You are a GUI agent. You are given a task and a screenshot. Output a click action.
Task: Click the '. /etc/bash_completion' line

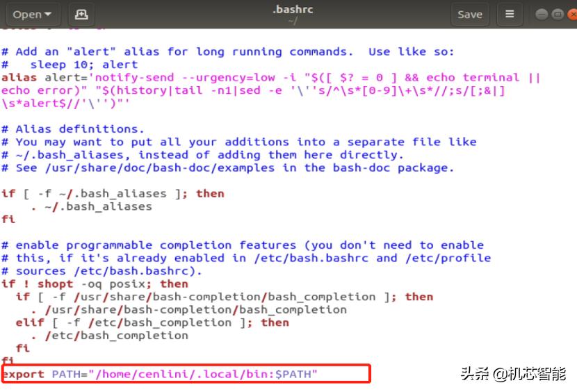109,335
